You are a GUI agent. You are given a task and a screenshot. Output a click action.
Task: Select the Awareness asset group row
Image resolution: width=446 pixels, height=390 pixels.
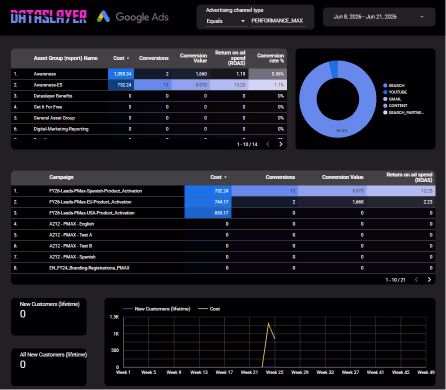pos(149,74)
